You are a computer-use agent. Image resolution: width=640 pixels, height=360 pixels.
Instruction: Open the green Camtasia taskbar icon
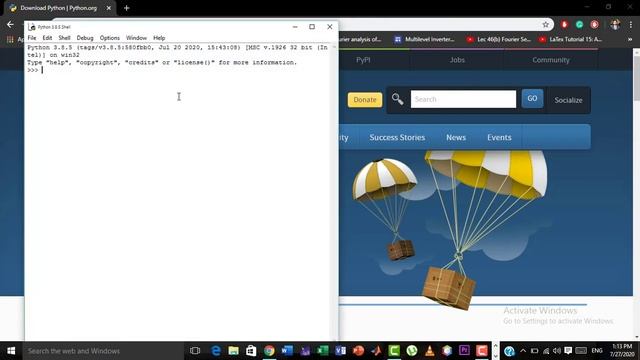394,351
